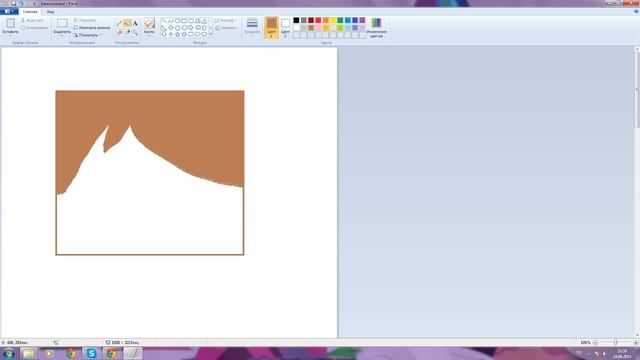The width and height of the screenshot is (640, 360).
Task: Open the Windows Start button
Action: tap(9, 353)
